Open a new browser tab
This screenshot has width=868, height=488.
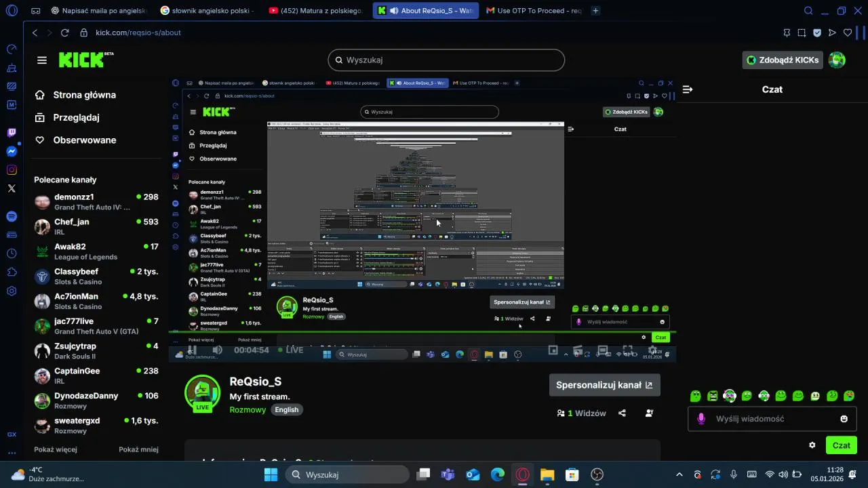[x=595, y=11]
